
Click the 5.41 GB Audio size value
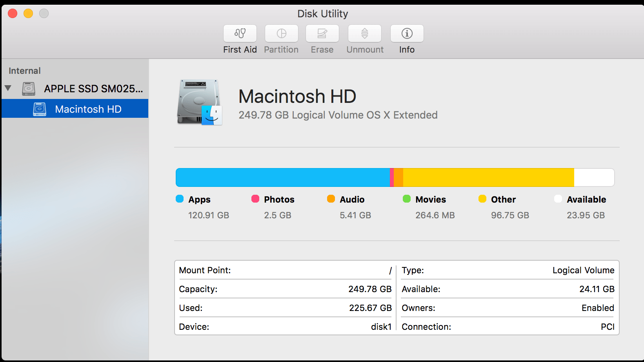coord(355,215)
